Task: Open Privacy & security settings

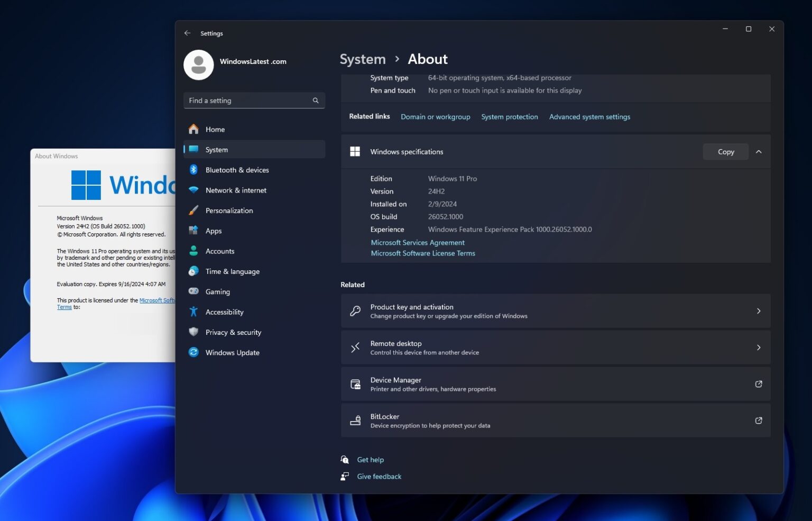Action: [233, 332]
